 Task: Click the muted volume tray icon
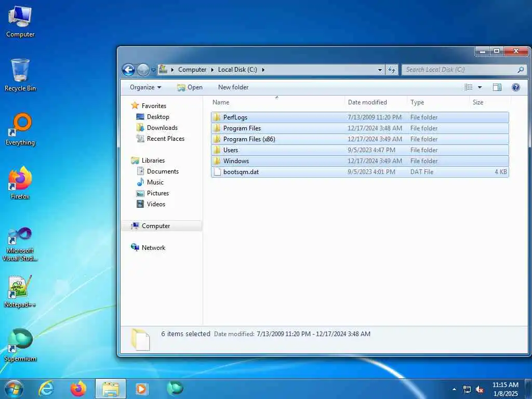tap(480, 390)
